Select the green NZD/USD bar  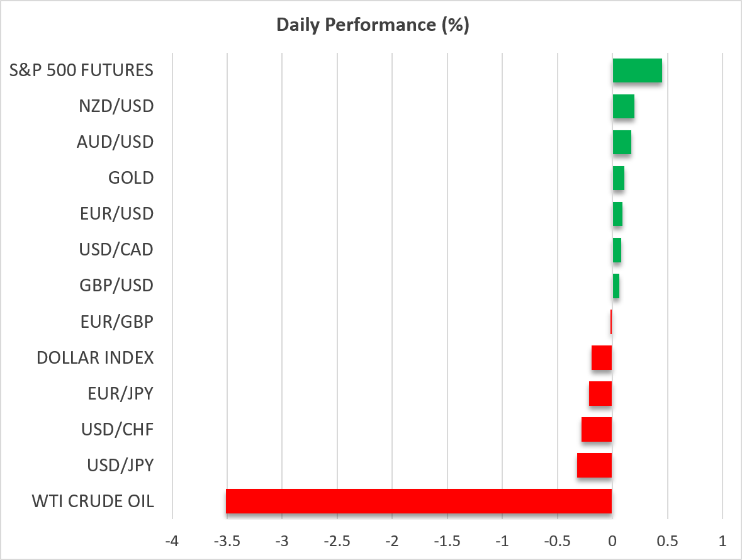[623, 106]
